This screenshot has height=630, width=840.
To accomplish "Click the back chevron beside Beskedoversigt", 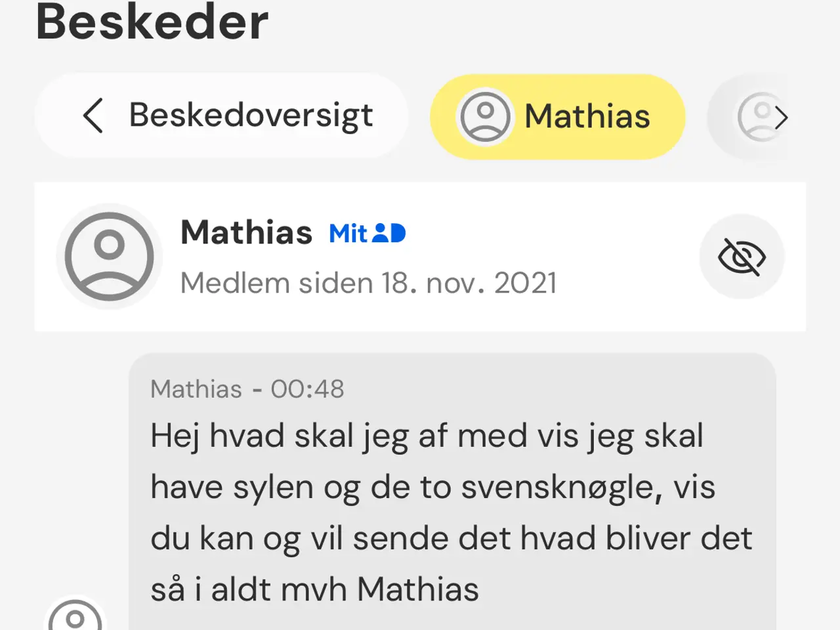I will tap(93, 116).
